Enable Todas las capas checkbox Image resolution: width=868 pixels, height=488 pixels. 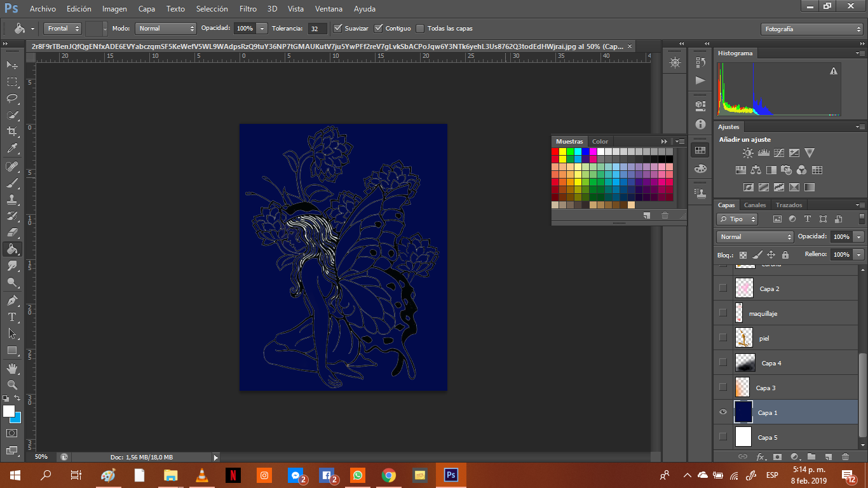(x=420, y=29)
